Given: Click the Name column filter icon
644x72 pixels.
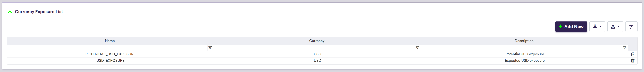Looking at the screenshot, I should click(x=210, y=48).
